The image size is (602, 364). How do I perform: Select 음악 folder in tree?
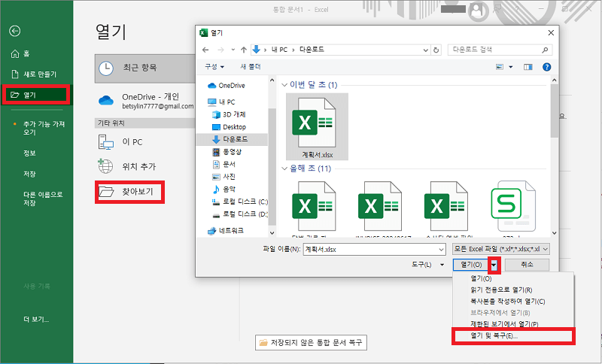(x=224, y=189)
